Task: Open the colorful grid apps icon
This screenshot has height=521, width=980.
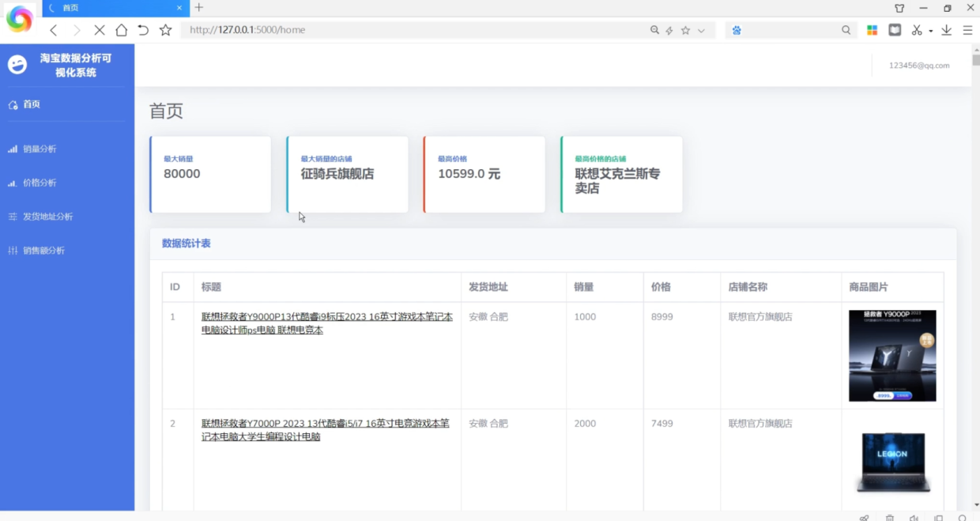Action: pos(873,30)
